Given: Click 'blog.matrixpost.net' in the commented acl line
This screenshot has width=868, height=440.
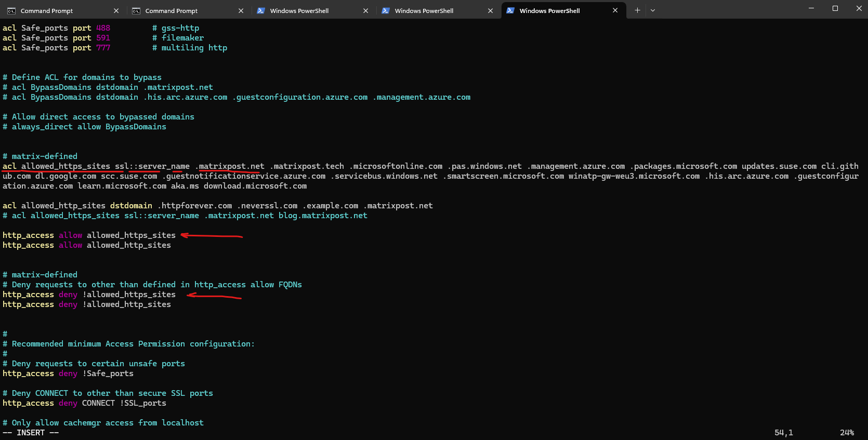Looking at the screenshot, I should [323, 216].
